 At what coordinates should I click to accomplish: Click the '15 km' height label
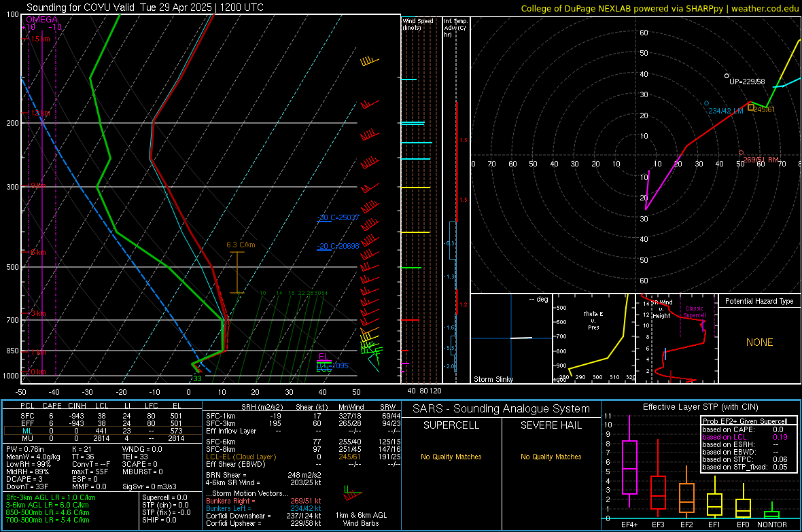pos(40,39)
